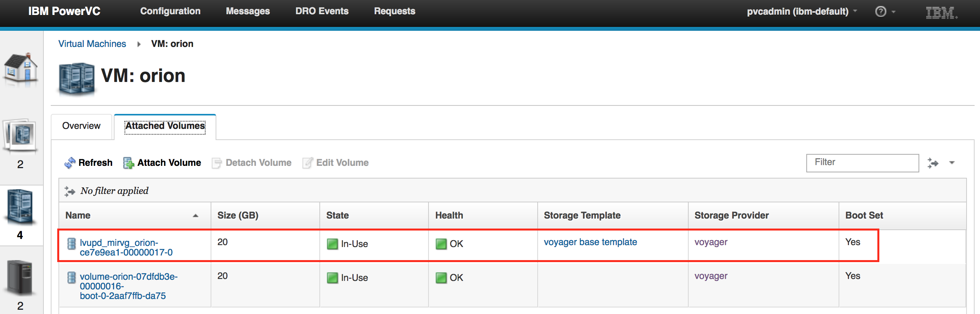Switch to the Overview tab

[81, 126]
